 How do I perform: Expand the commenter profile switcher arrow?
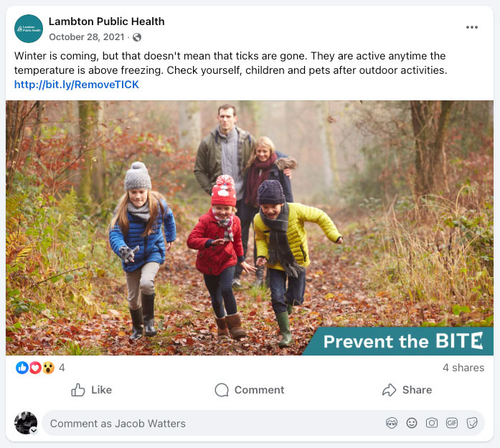coord(34,431)
